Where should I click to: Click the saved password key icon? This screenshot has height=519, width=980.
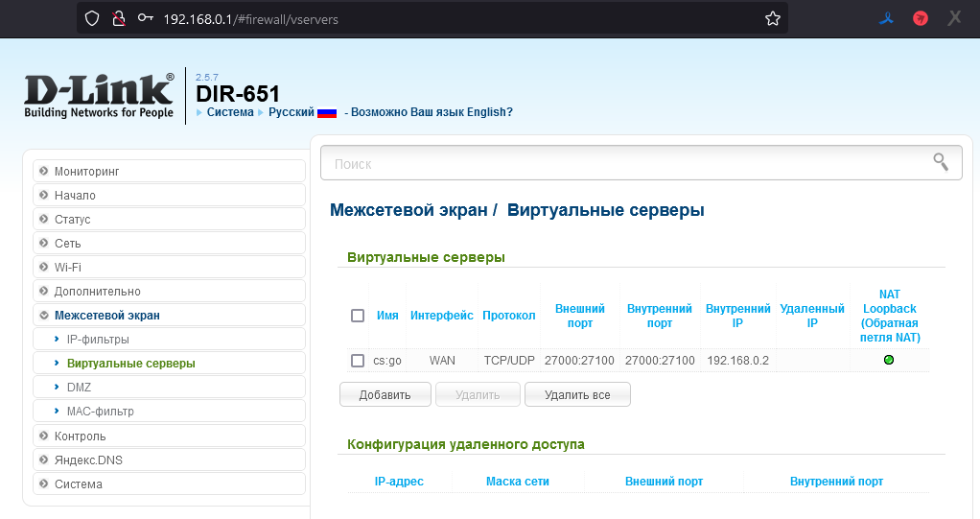click(146, 18)
